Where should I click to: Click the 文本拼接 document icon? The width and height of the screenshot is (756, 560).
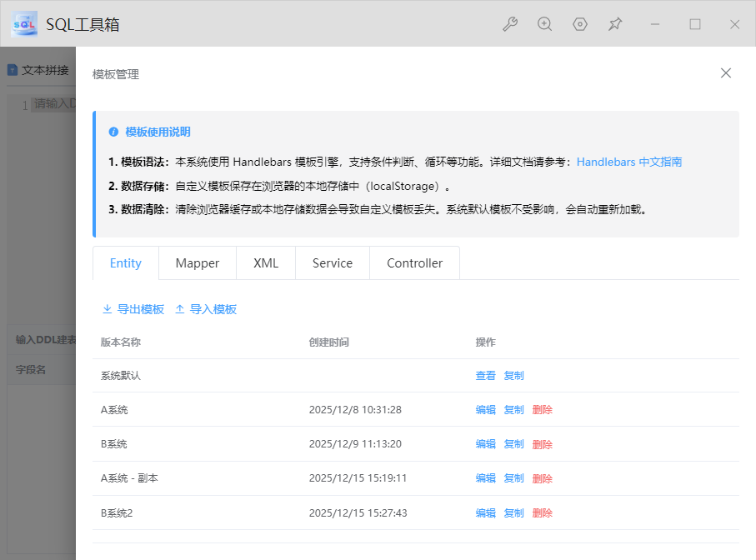(x=13, y=70)
